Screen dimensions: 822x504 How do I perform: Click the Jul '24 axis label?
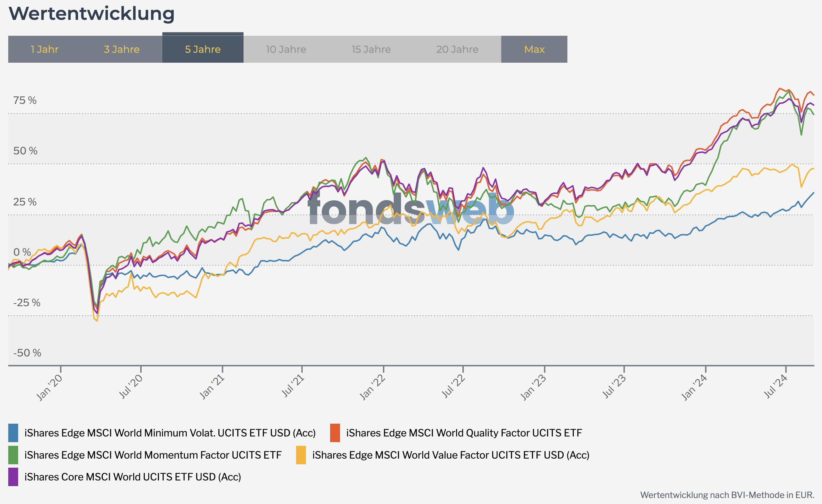coord(775,386)
